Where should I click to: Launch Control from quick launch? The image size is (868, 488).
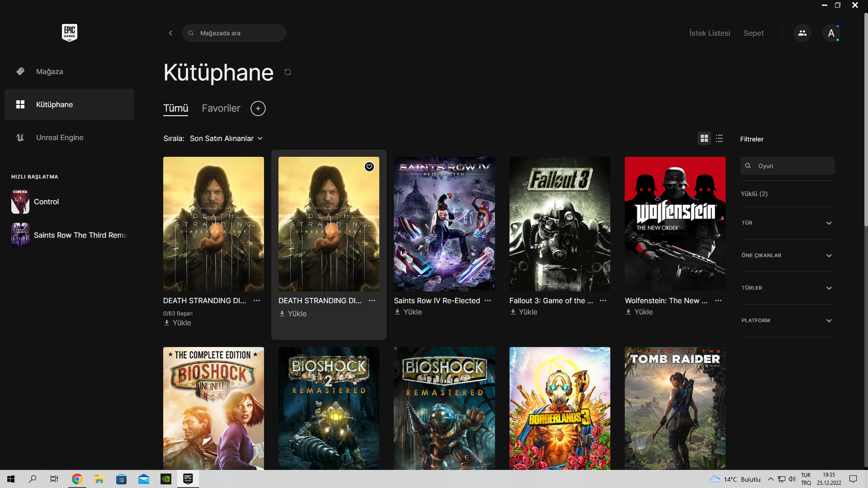[46, 202]
